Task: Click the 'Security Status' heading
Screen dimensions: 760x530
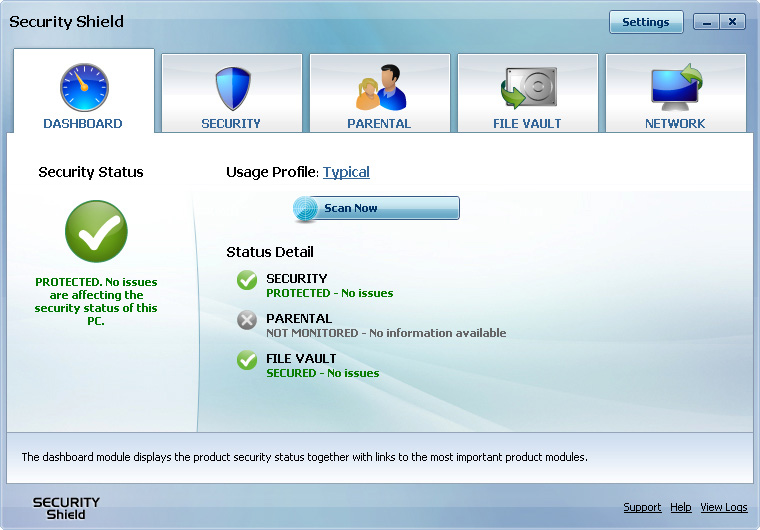Action: coord(91,172)
